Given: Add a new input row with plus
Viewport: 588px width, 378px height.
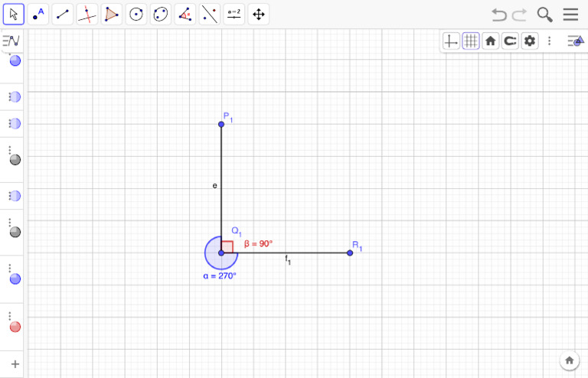Looking at the screenshot, I should [15, 364].
